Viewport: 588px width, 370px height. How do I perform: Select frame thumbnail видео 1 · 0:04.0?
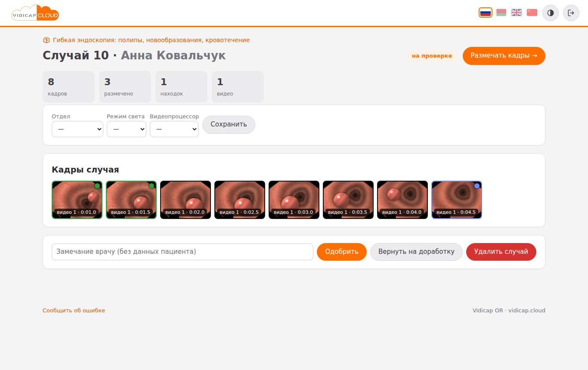coord(402,200)
